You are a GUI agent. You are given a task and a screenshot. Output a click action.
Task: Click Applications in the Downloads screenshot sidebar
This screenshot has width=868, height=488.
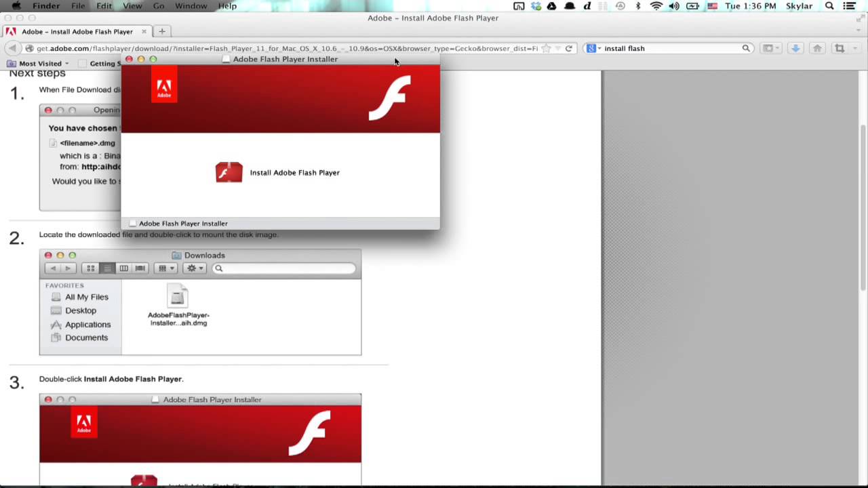coord(81,324)
